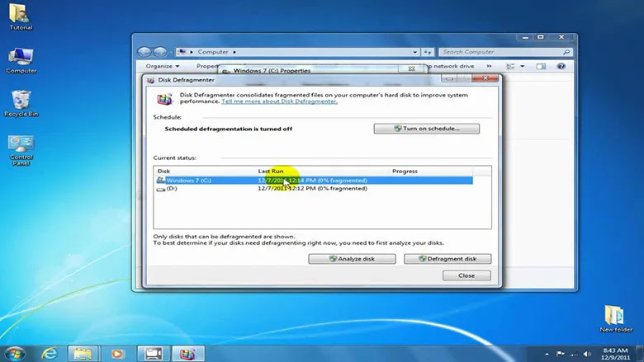Click 'Scheduled defragmentation is turned off' text

tap(229, 129)
